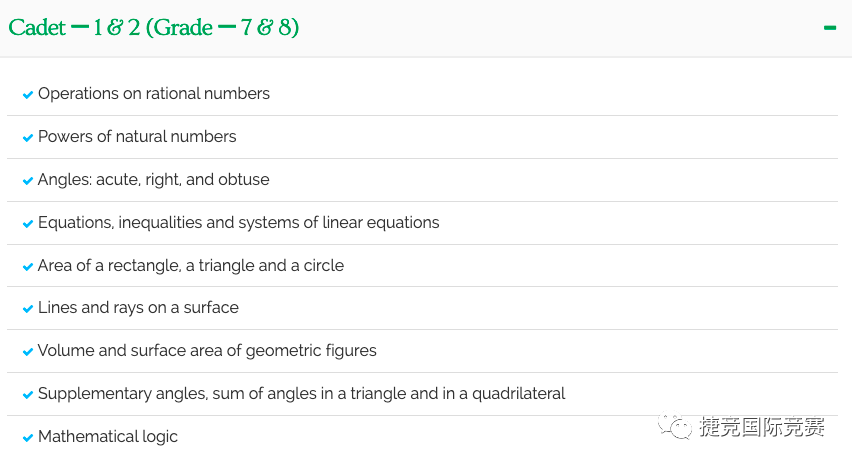Click the Cadet – 1 & 2 accordion header
The height and width of the screenshot is (464, 852).
pos(426,28)
